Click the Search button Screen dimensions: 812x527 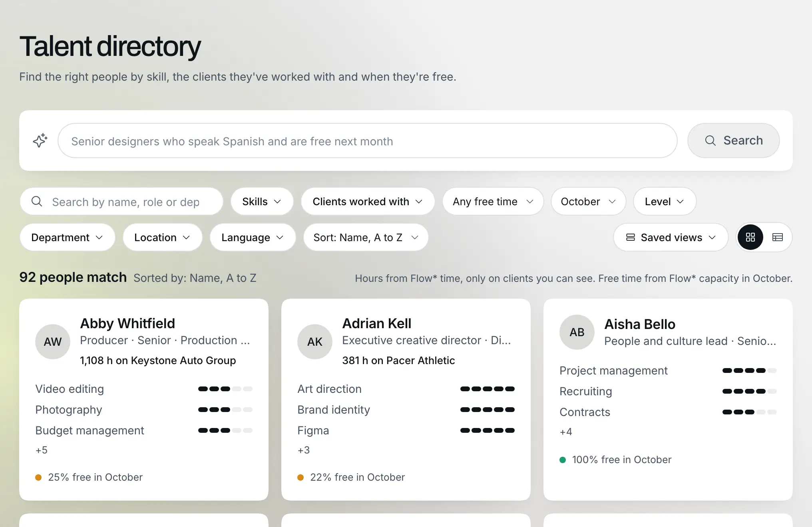tap(734, 141)
